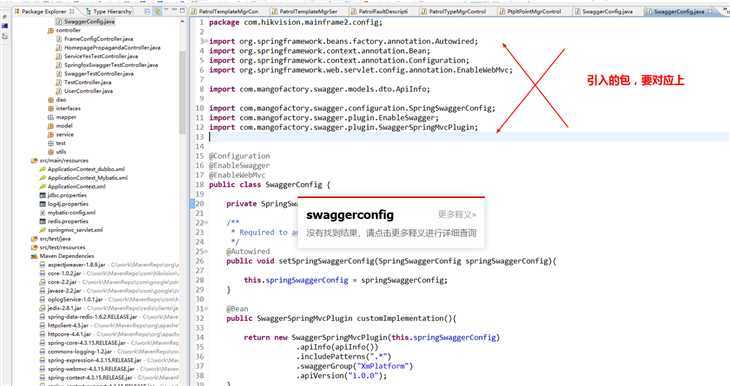Click the 更多释义 link in swaggerconfig popup
Image resolution: width=730 pixels, height=386 pixels.
click(457, 215)
